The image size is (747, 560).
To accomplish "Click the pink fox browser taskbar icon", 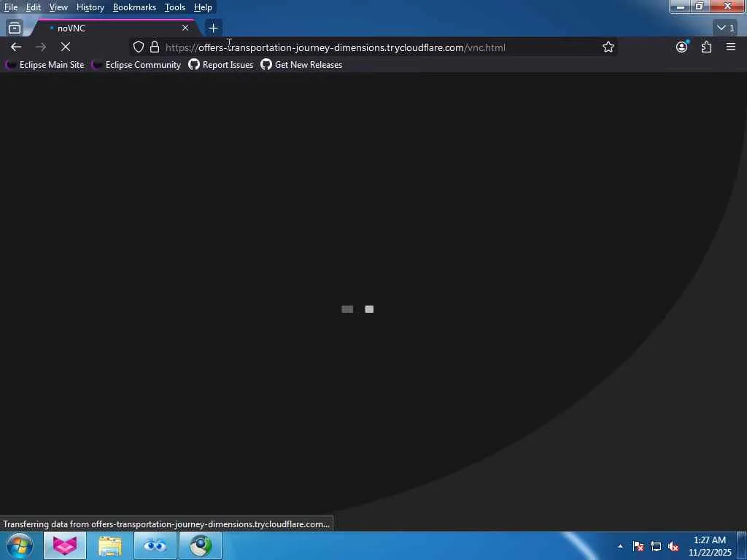I will [x=65, y=545].
